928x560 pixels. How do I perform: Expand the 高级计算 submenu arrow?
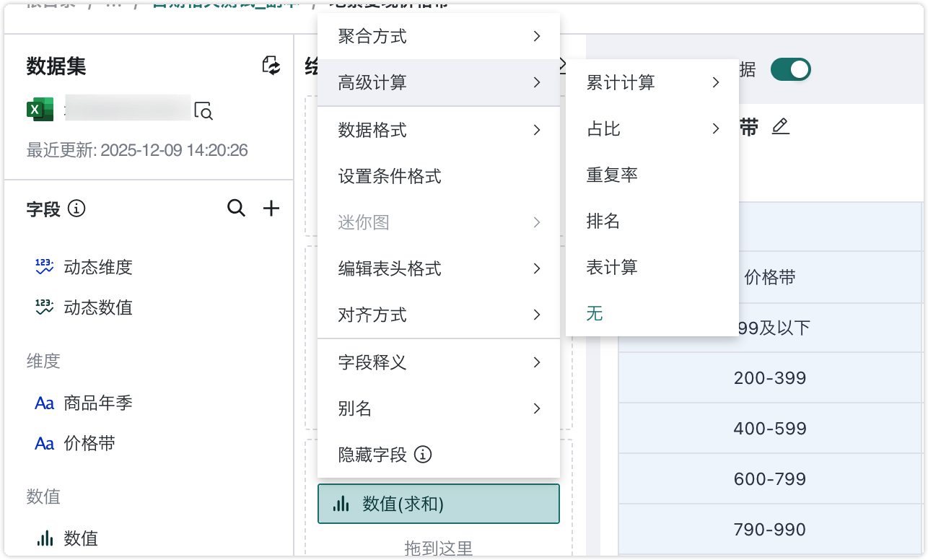[x=537, y=83]
